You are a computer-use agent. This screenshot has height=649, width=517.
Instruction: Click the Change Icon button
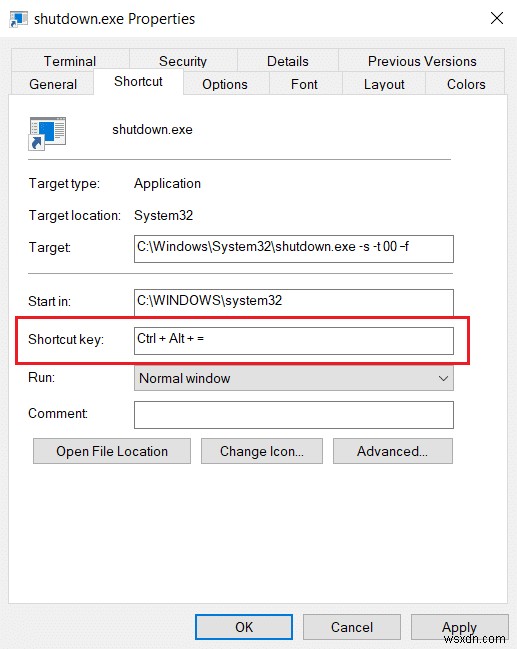point(262,451)
